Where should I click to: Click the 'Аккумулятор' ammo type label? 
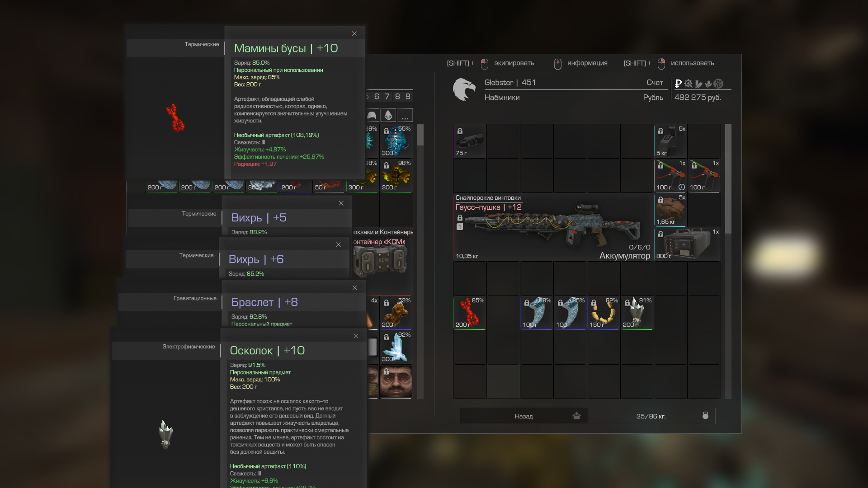(x=625, y=256)
